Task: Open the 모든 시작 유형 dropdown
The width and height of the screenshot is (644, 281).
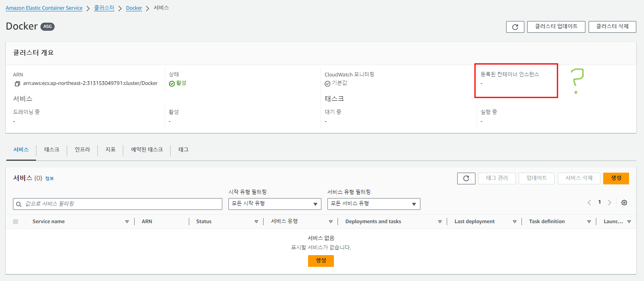Action: [274, 204]
